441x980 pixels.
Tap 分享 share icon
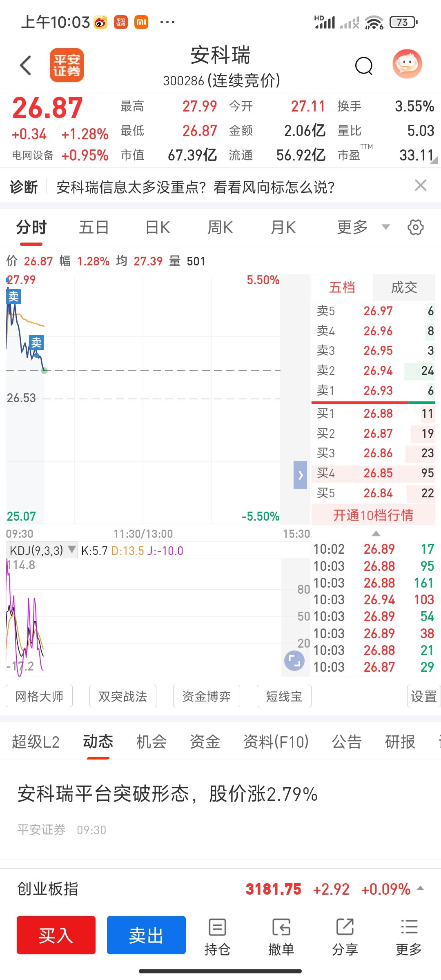(345, 937)
